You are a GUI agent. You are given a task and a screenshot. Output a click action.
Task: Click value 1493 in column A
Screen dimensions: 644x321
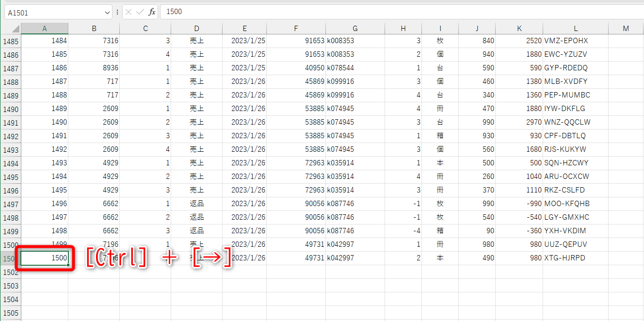45,163
